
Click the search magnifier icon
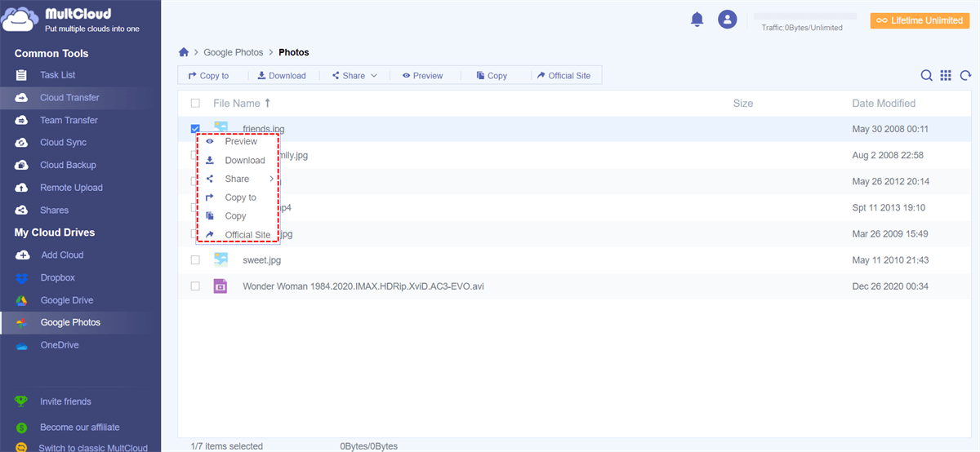927,75
